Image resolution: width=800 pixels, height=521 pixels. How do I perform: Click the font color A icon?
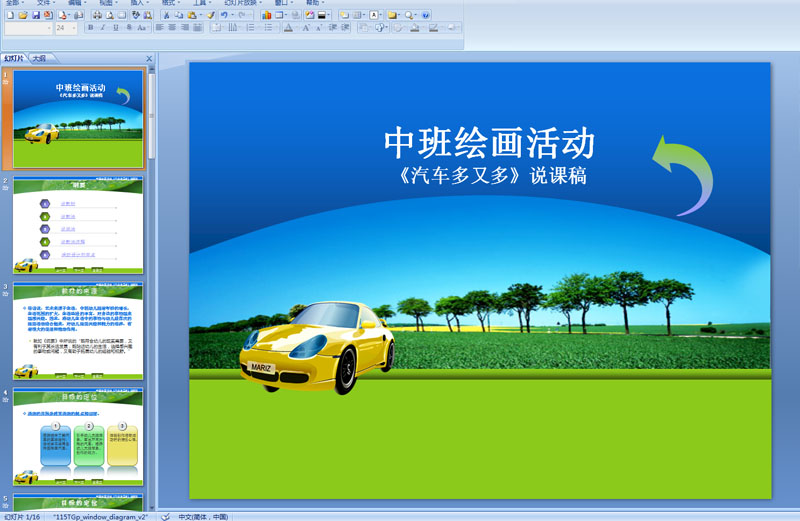point(288,28)
